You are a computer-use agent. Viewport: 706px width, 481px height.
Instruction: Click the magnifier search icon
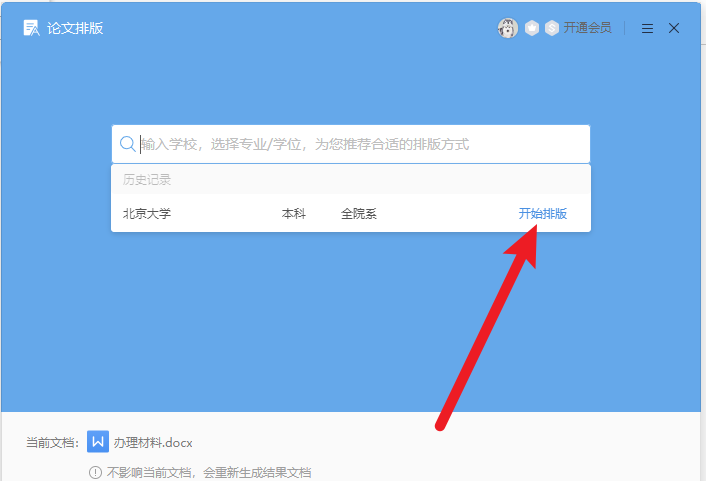pos(128,144)
